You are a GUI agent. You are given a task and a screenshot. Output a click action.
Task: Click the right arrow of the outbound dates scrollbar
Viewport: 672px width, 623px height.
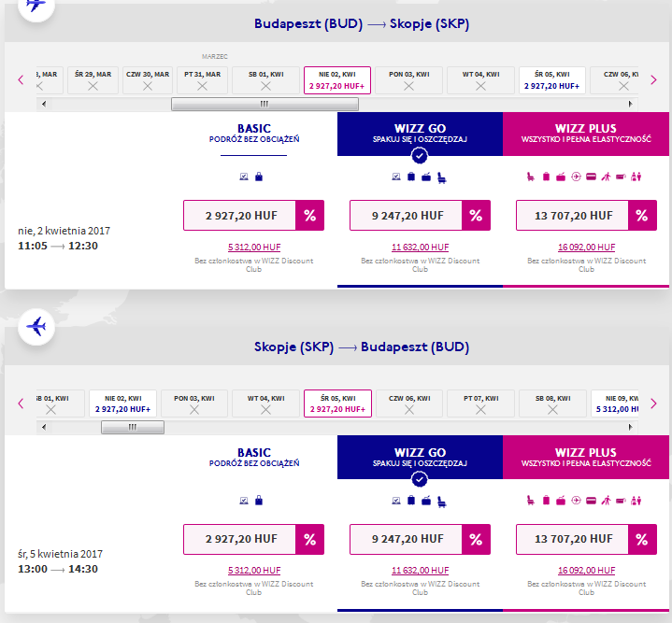point(631,104)
